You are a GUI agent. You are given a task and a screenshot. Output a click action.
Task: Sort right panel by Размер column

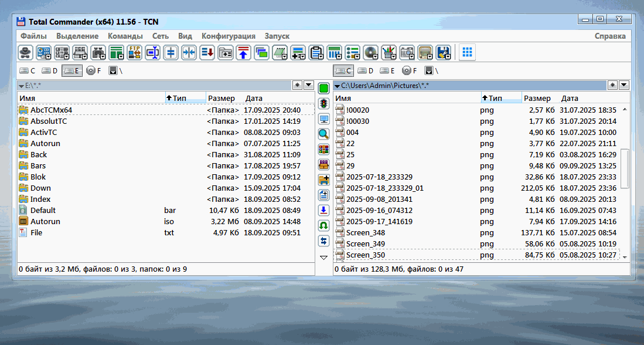(540, 98)
